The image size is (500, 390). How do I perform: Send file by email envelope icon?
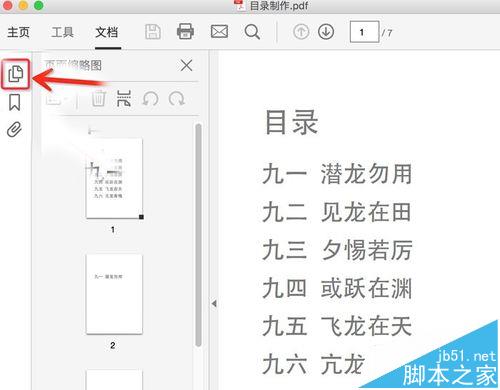click(219, 32)
